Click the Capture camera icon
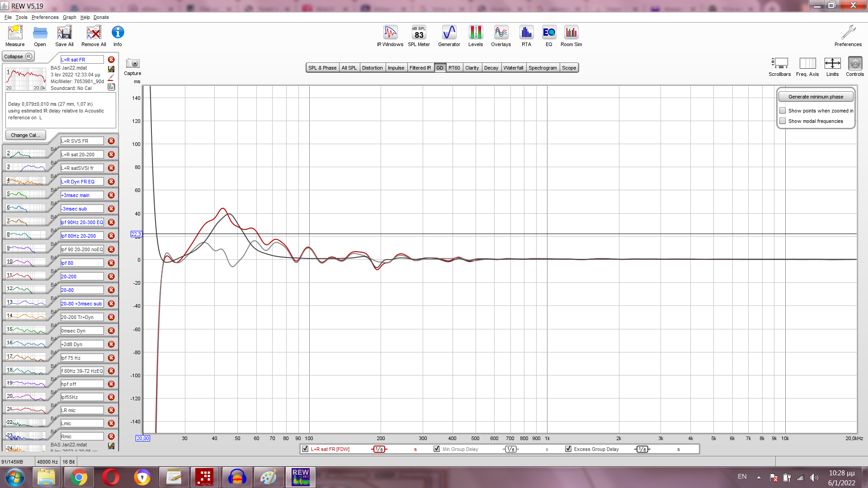The width and height of the screenshot is (868, 488). point(132,64)
